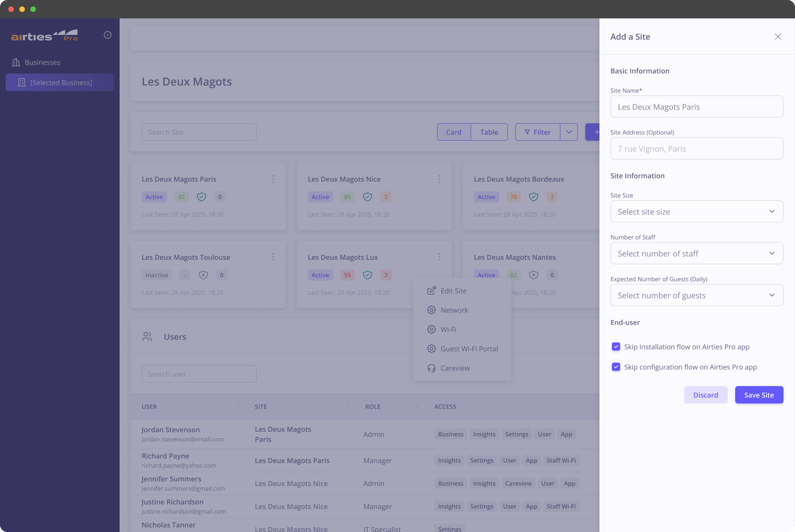
Task: Click the score 92 badge on Paris card
Action: coord(181,197)
